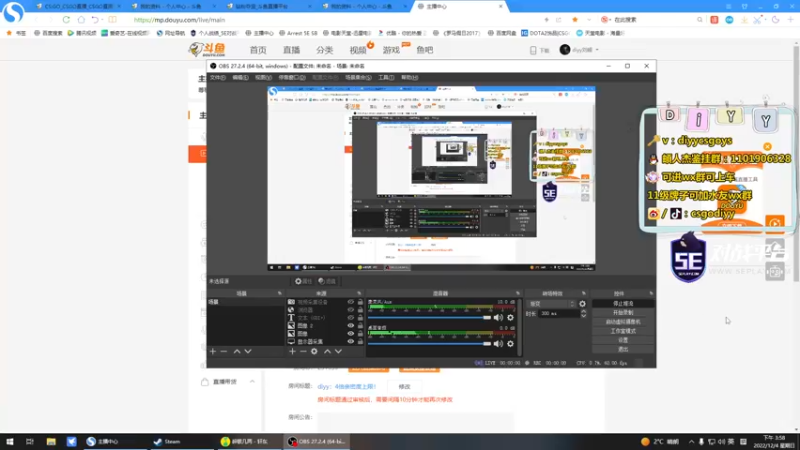Viewport: 800px width, 450px height.
Task: Enable 工作室模式 studio mode
Action: tap(623, 331)
